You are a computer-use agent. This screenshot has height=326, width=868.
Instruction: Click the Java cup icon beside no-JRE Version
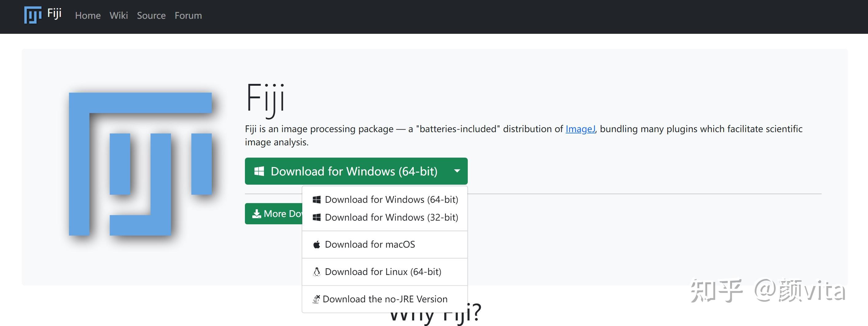coord(316,299)
